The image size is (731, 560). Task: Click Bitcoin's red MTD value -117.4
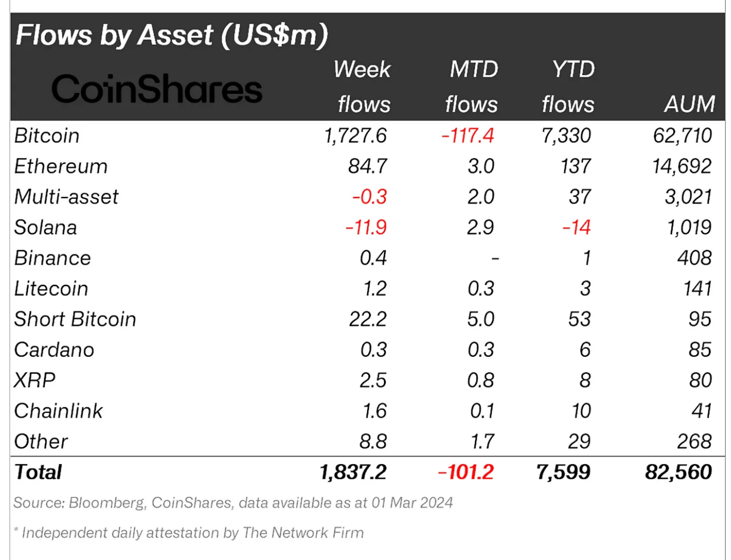pos(468,136)
